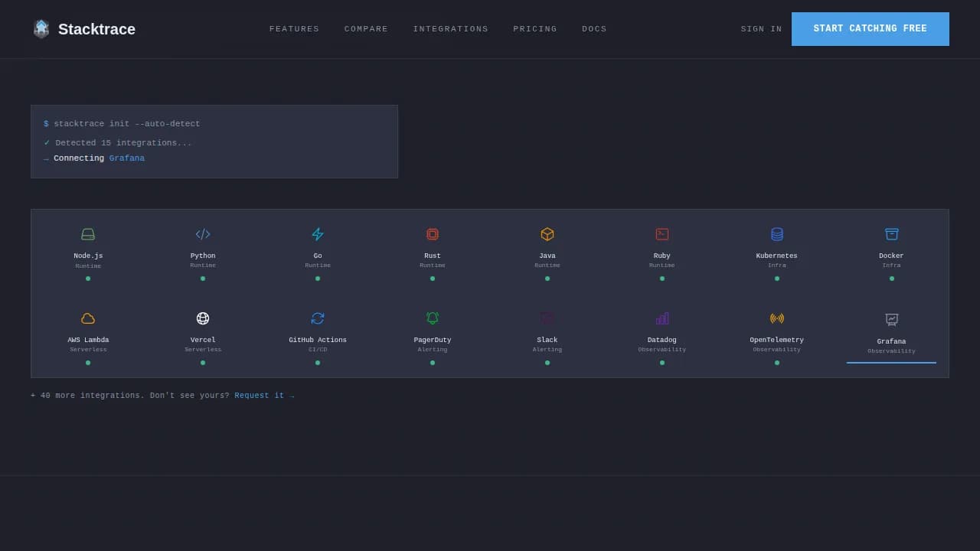Viewport: 980px width, 551px height.
Task: Click the blue progress bar under Grafana
Action: [892, 363]
